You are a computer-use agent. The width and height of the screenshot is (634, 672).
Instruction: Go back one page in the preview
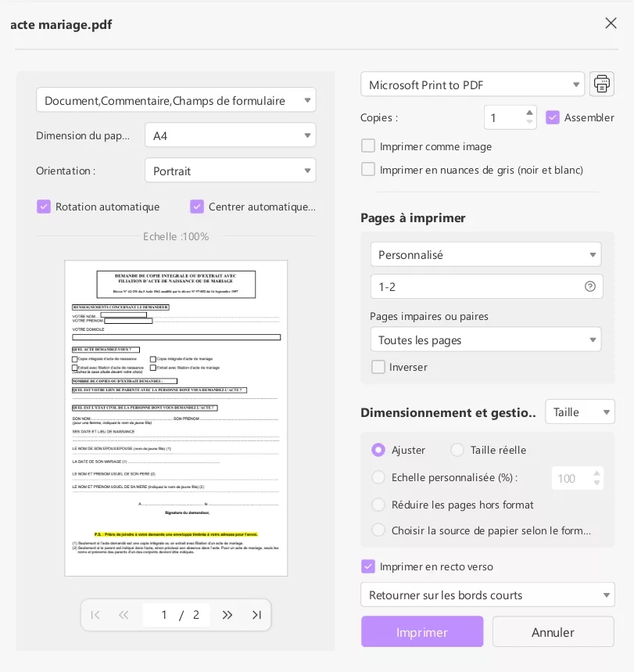(124, 615)
